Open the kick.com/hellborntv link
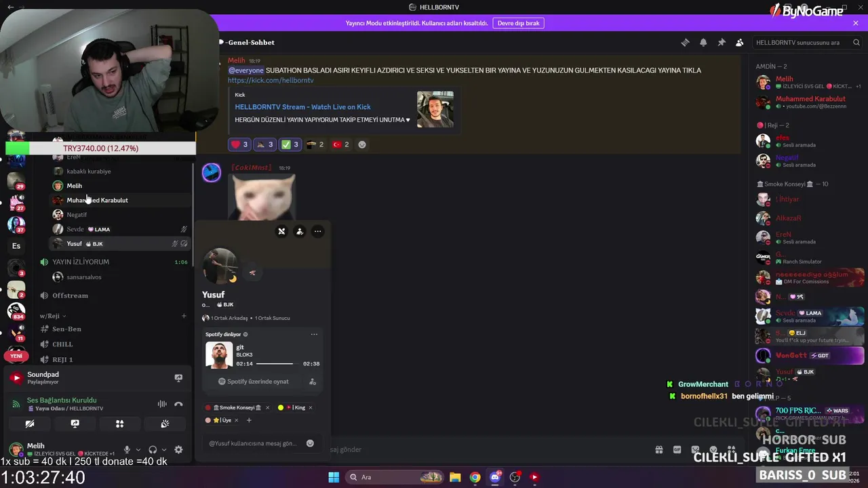 (271, 80)
